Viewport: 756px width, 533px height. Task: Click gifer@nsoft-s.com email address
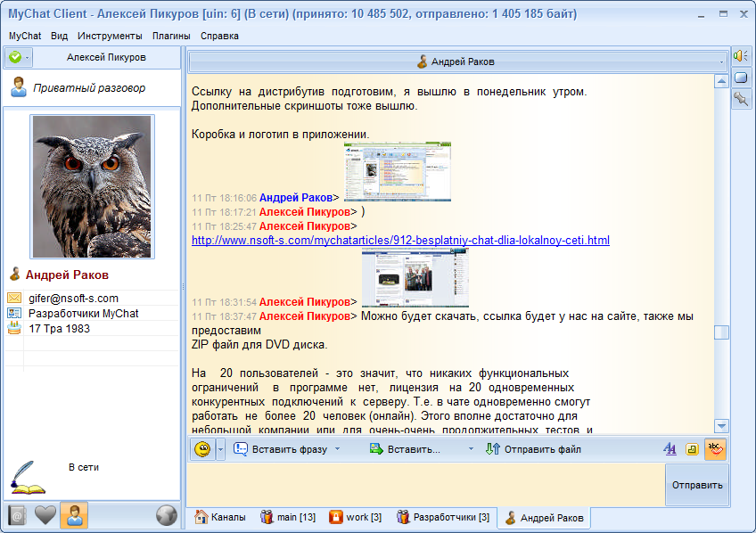coord(73,299)
